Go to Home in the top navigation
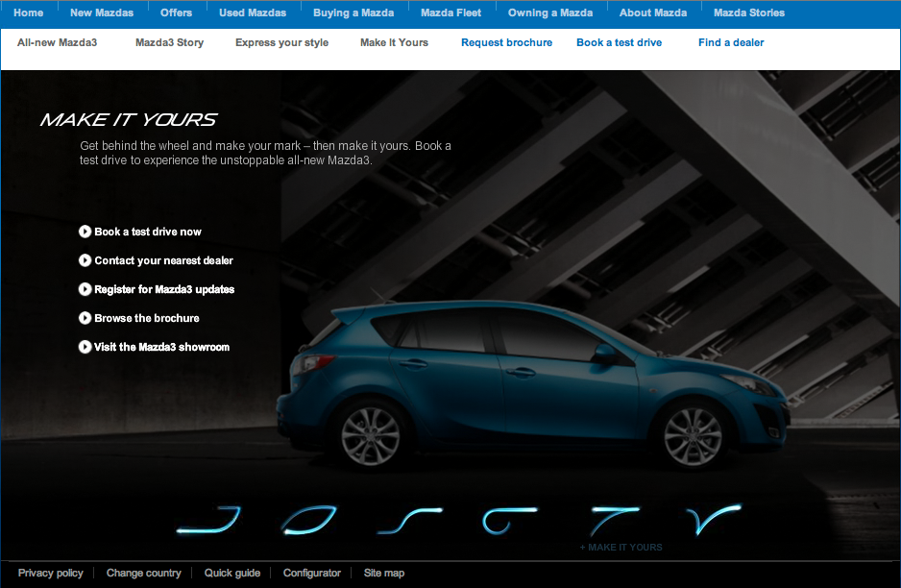901x588 pixels. tap(28, 12)
